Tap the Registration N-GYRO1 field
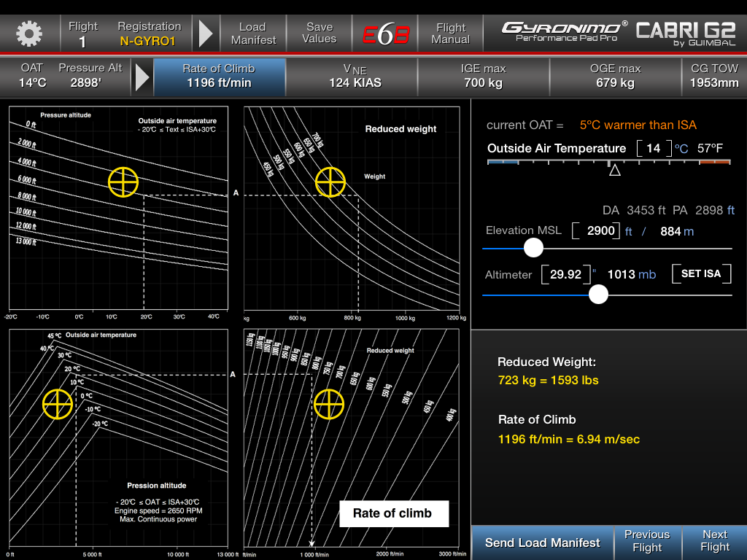The width and height of the screenshot is (747, 560). click(149, 34)
